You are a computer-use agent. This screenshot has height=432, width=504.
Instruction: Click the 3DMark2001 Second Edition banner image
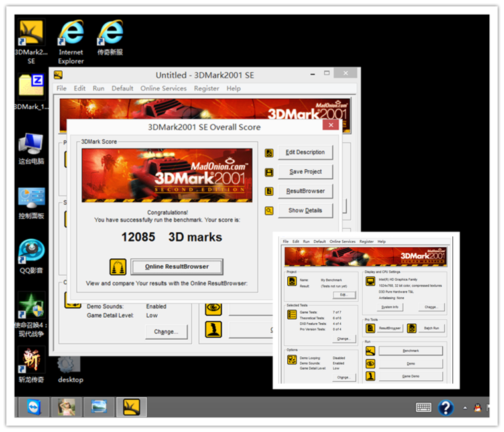tap(167, 175)
